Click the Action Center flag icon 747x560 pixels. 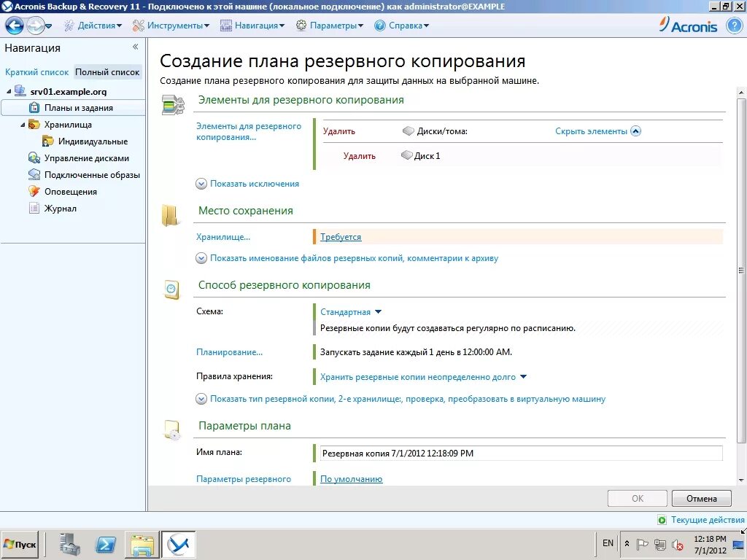pos(642,544)
